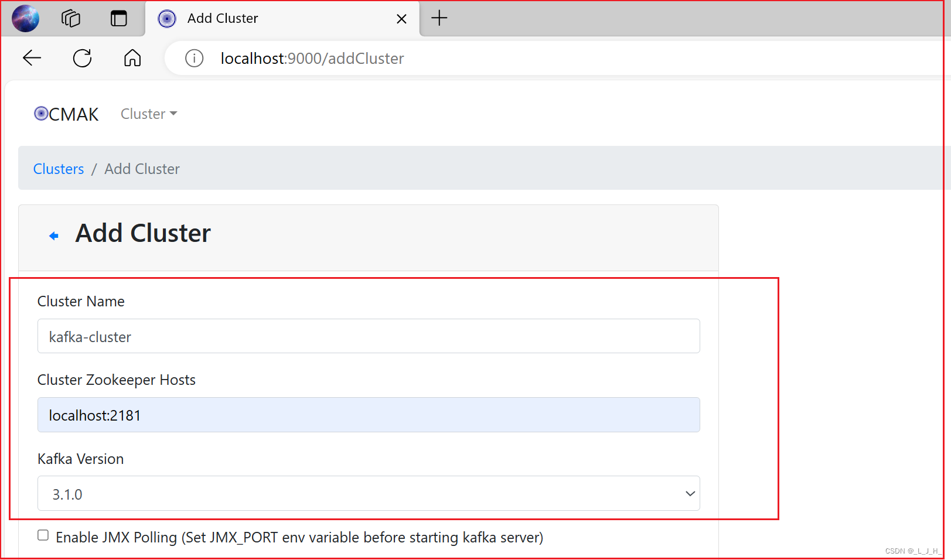
Task: Click the browser back arrow
Action: (32, 58)
